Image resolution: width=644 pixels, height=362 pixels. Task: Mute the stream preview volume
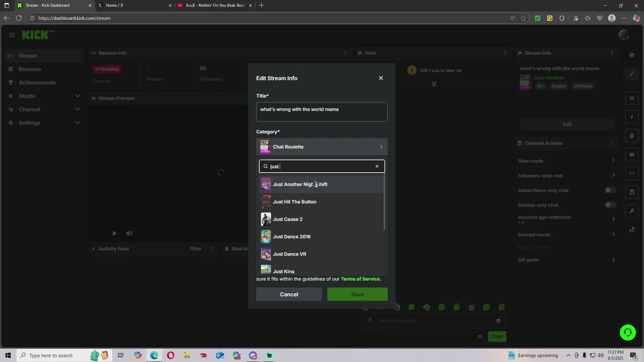[129, 233]
